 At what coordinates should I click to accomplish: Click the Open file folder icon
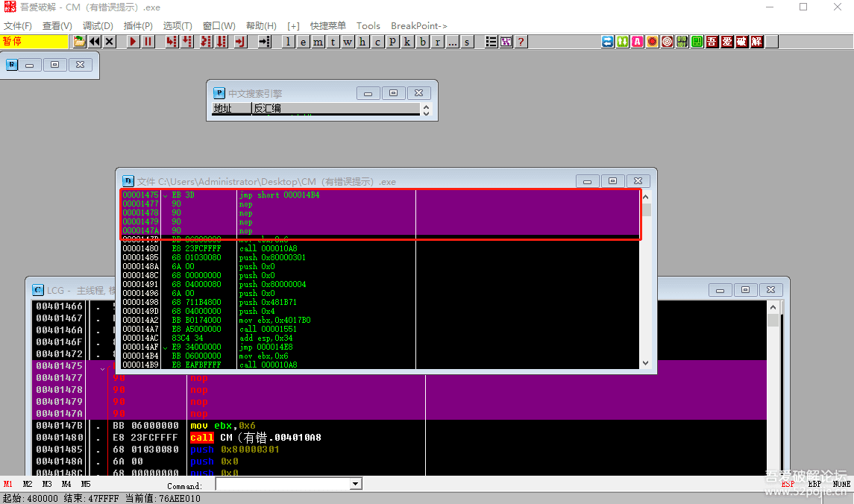(79, 42)
